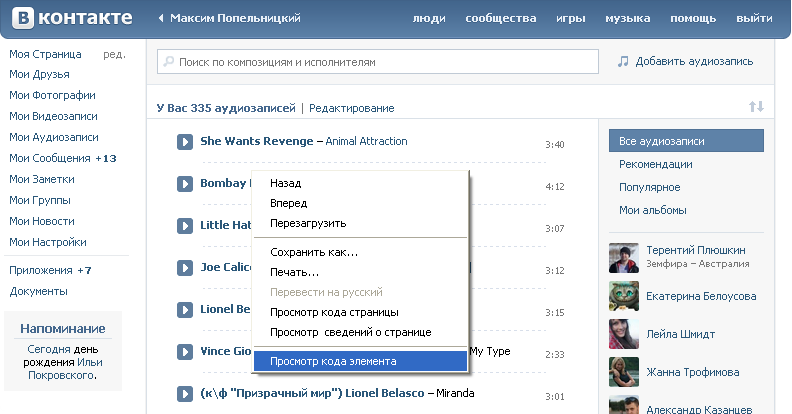Select 'Просмотр кода элемента' in context menu
Image resolution: width=792 pixels, height=414 pixels.
[x=333, y=361]
